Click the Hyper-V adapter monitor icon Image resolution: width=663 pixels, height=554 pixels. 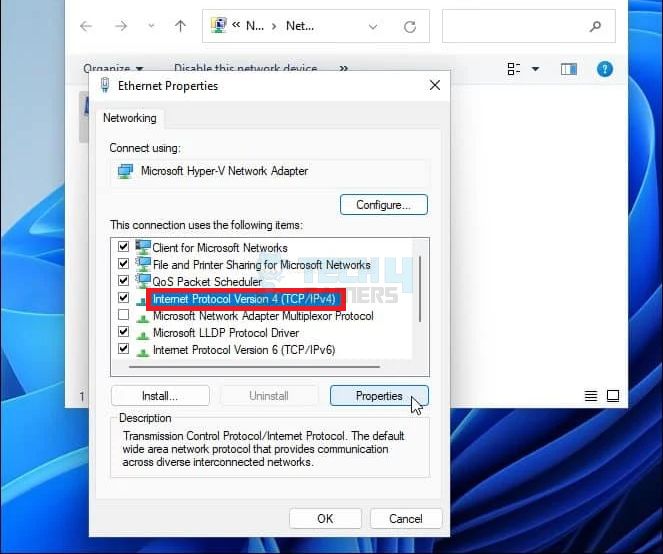(x=125, y=171)
